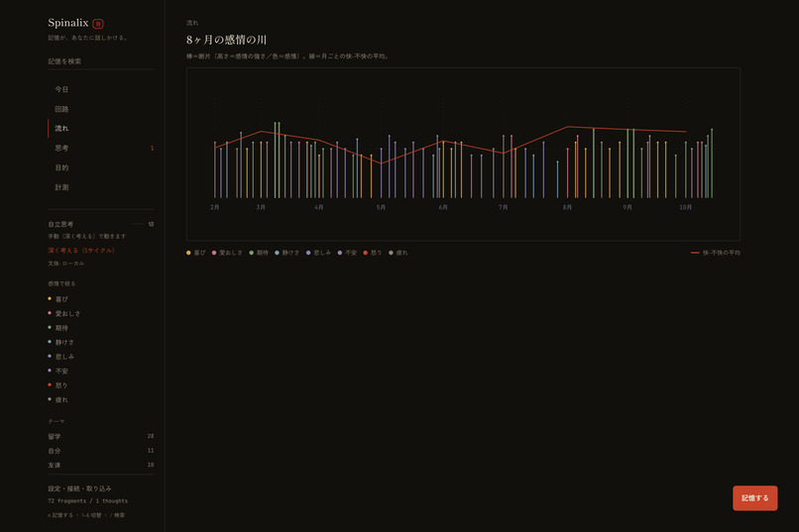Click the 8月 axis label
This screenshot has height=532, width=799.
567,207
